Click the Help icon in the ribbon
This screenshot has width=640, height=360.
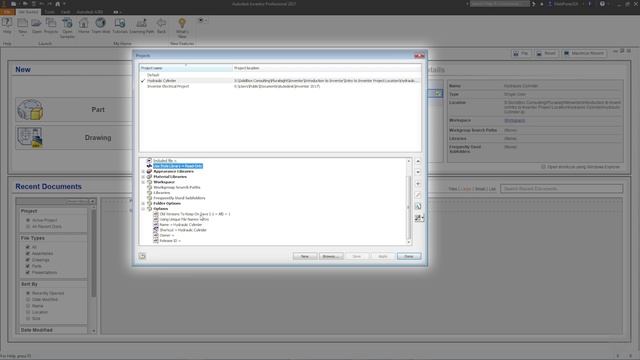point(7,24)
